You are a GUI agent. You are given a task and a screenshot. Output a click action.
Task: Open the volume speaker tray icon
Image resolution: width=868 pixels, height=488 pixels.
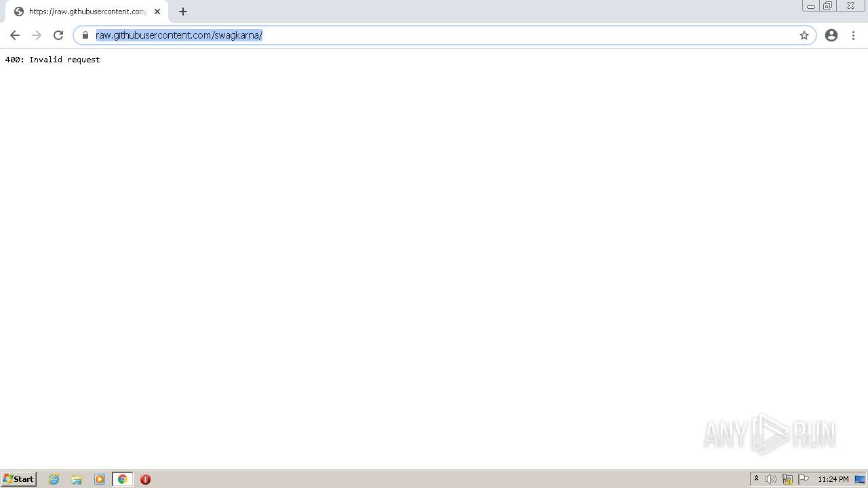coord(771,479)
